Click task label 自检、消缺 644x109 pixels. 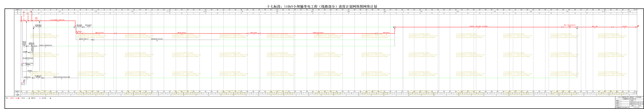pos(595,26)
